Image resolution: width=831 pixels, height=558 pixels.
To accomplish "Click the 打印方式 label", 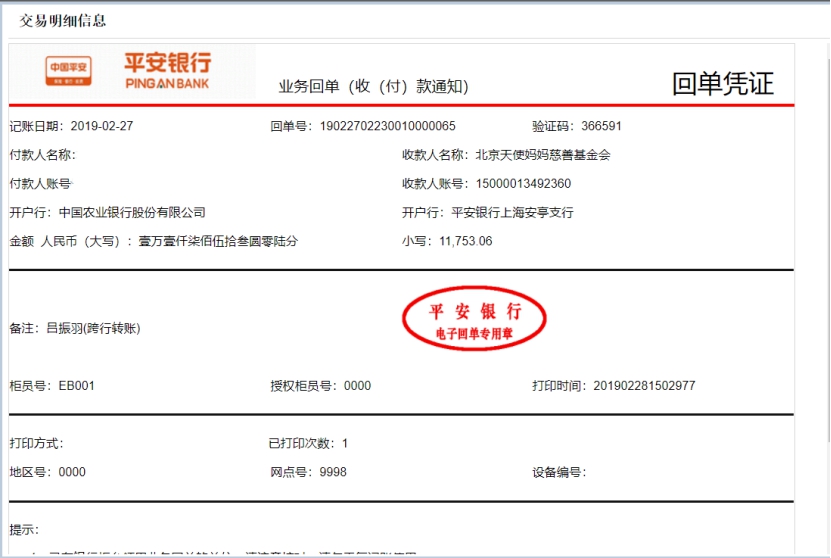I will (x=36, y=443).
